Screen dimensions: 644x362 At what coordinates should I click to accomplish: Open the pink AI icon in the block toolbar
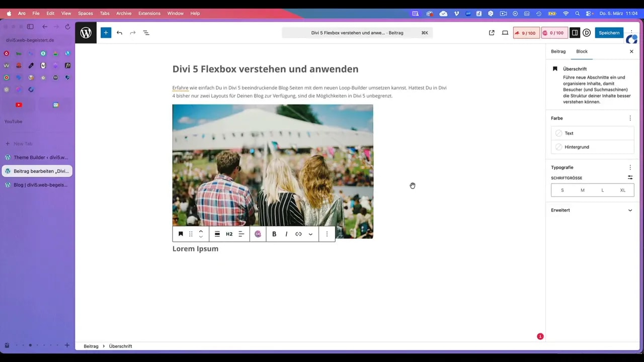point(258,234)
